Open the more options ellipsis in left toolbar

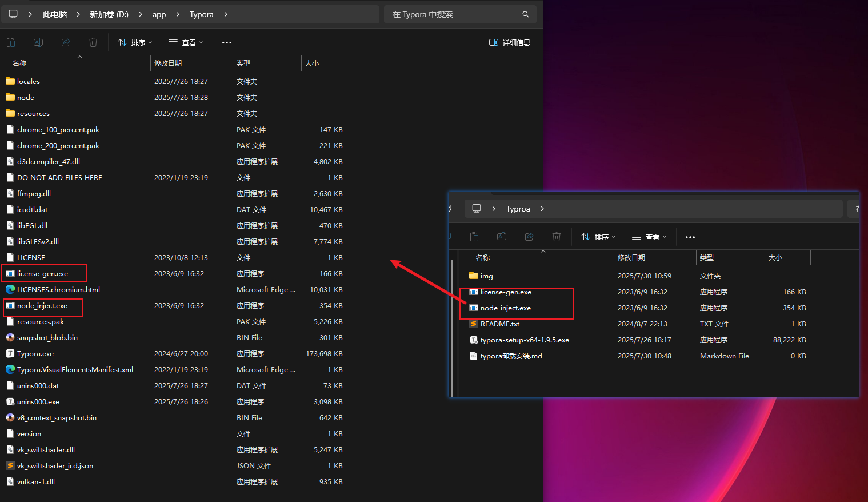pyautogui.click(x=227, y=42)
